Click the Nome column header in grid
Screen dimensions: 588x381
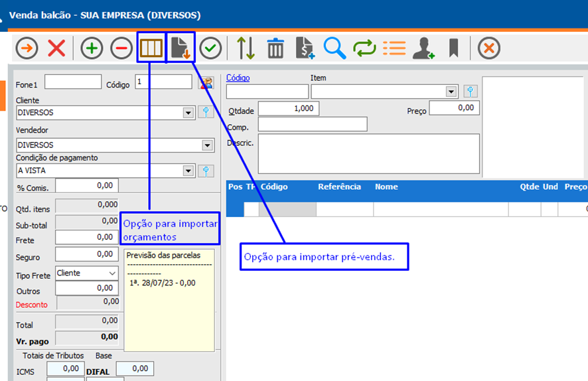tap(386, 187)
